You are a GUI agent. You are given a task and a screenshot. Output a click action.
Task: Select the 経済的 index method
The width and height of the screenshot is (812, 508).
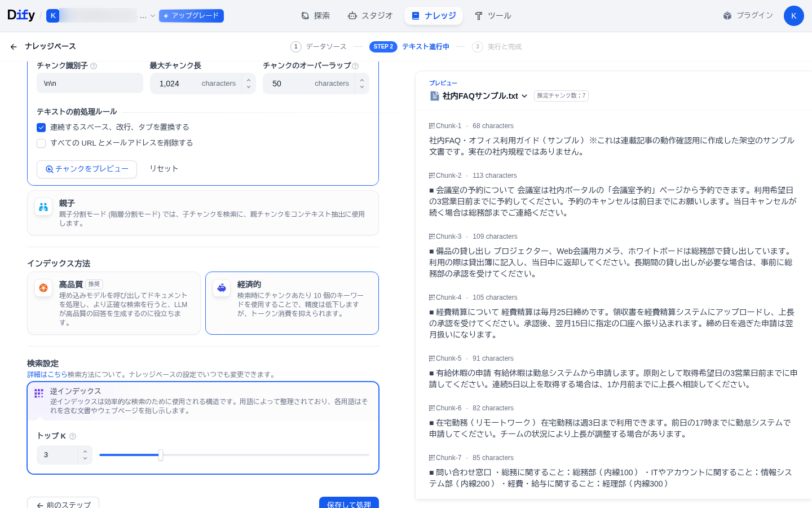(x=292, y=303)
